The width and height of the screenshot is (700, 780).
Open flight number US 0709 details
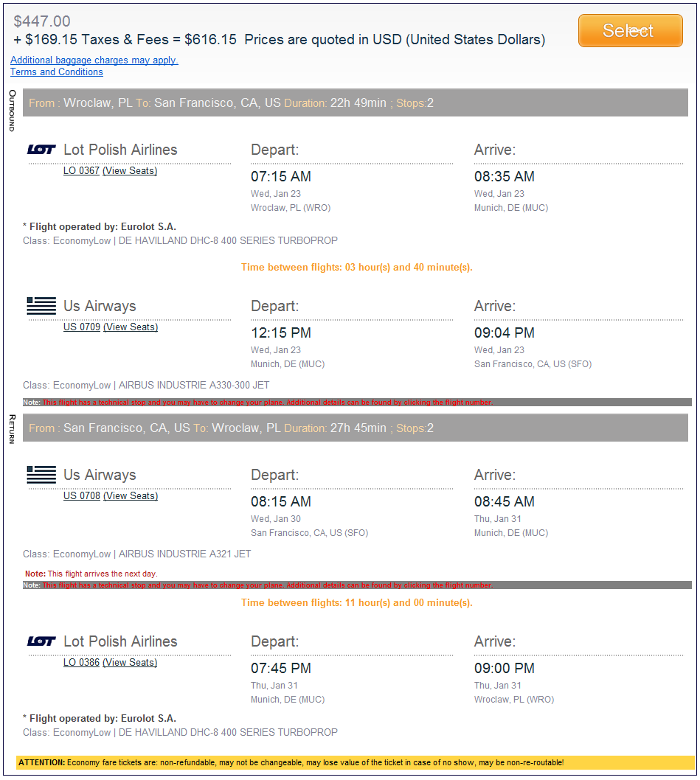tap(81, 327)
